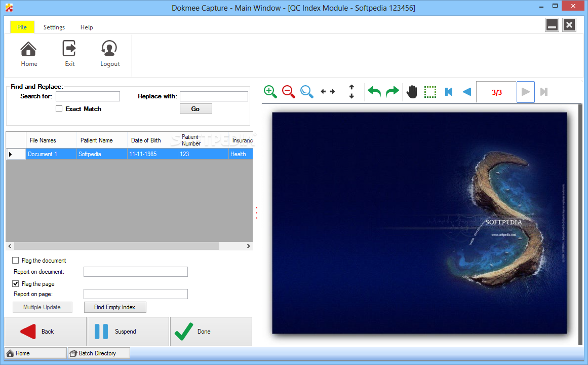Zoom in with green magnifier icon
Image resolution: width=588 pixels, height=365 pixels.
(270, 92)
